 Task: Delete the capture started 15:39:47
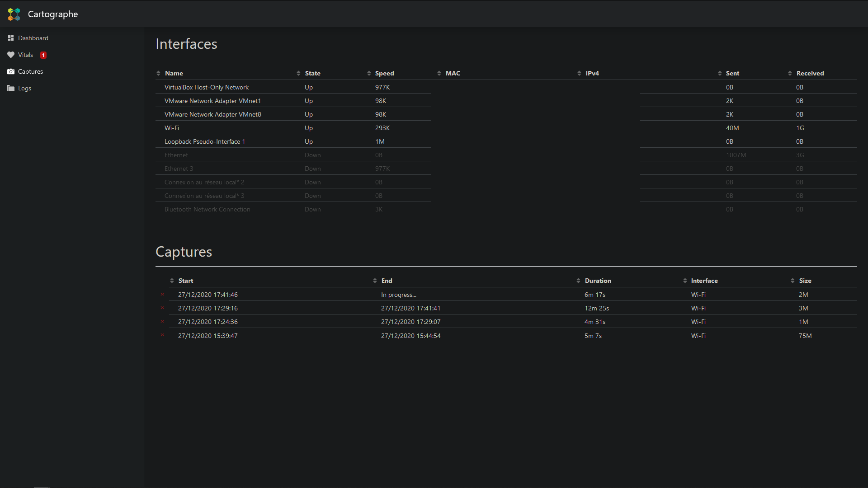(x=163, y=335)
